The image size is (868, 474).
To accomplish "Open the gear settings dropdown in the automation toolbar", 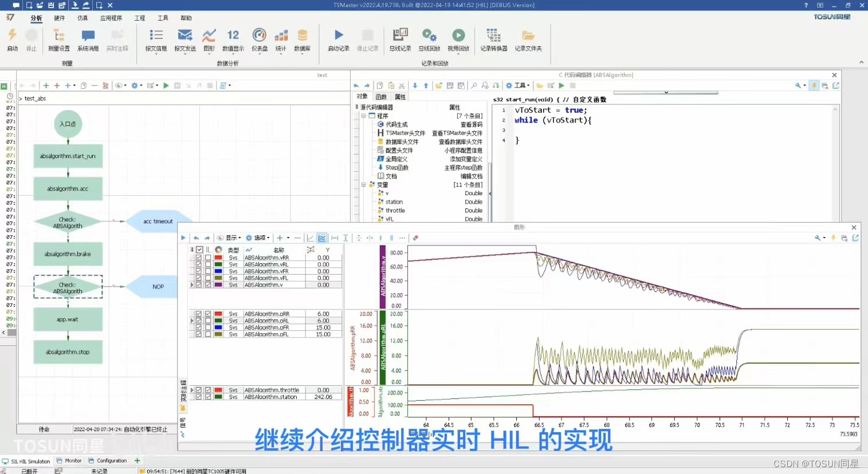I will pyautogui.click(x=136, y=85).
